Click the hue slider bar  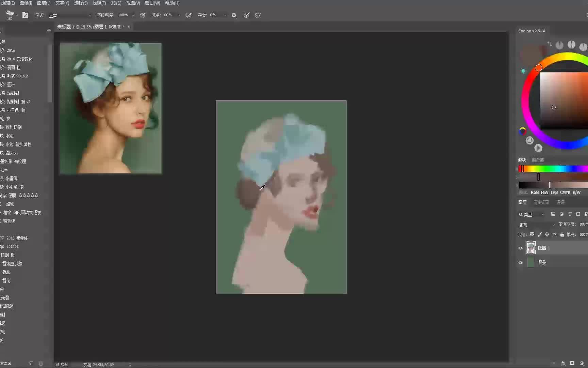(x=553, y=169)
